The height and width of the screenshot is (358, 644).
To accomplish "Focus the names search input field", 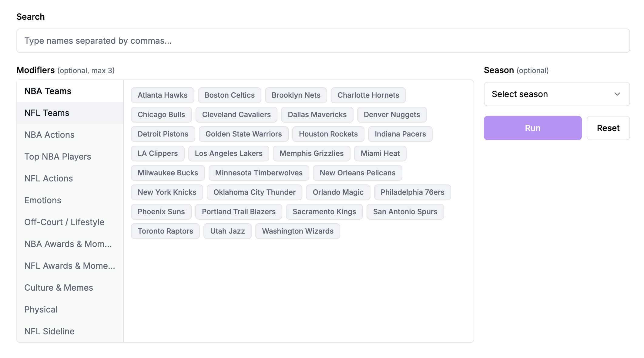I will click(x=323, y=41).
